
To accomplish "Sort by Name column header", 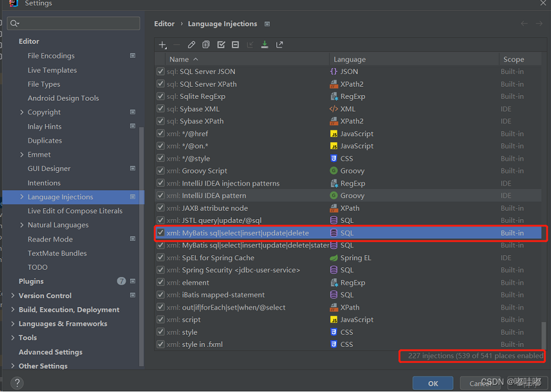I will coord(247,60).
